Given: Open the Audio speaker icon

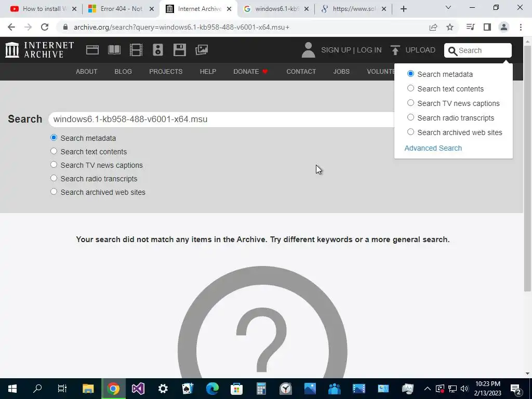Looking at the screenshot, I should point(158,50).
